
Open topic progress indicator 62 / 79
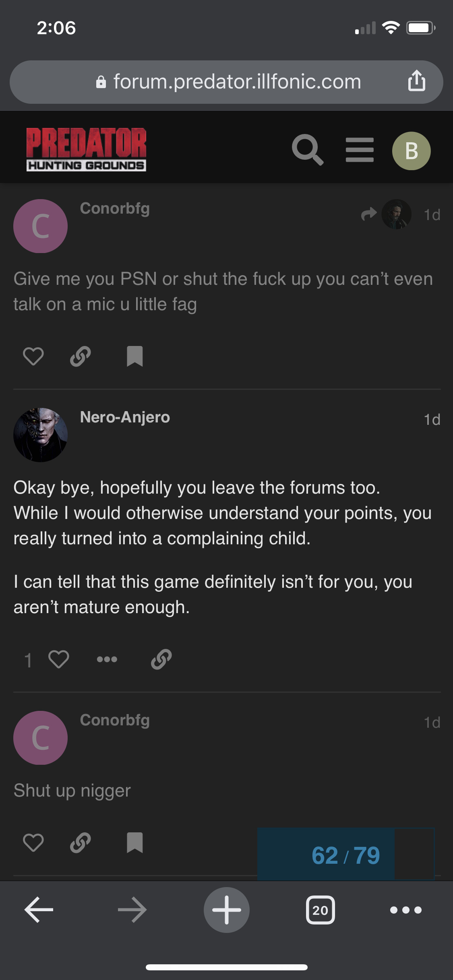pyautogui.click(x=345, y=855)
